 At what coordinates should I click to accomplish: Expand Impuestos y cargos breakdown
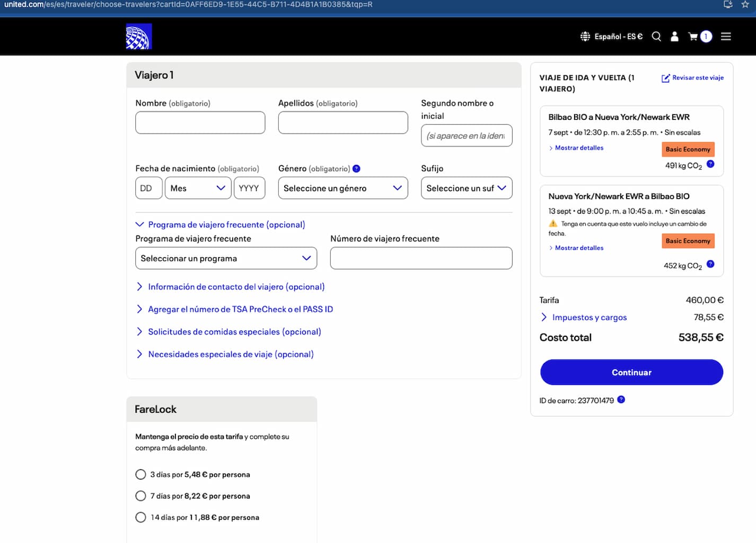tap(583, 317)
